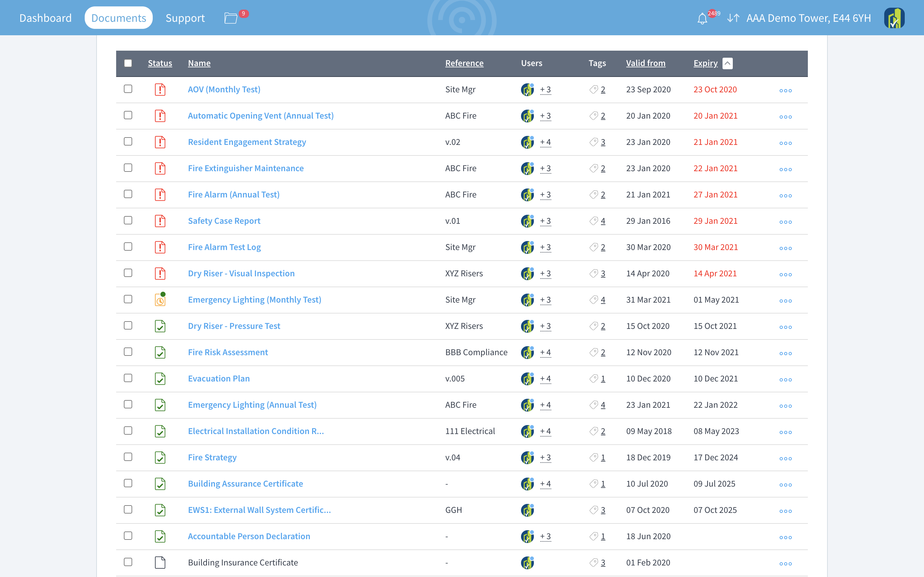Open the Dashboard tab
This screenshot has width=924, height=577.
45,18
